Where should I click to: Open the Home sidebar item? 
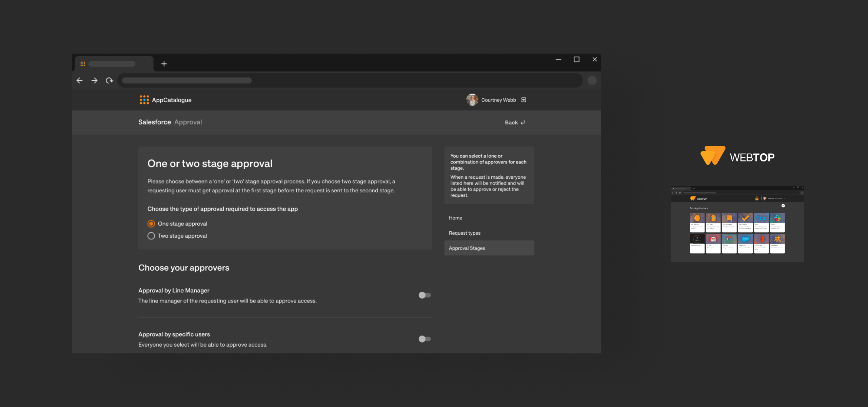coord(489,218)
